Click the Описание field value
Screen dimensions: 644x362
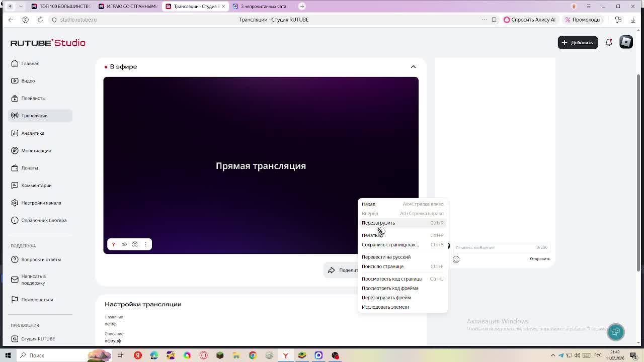pos(113,341)
